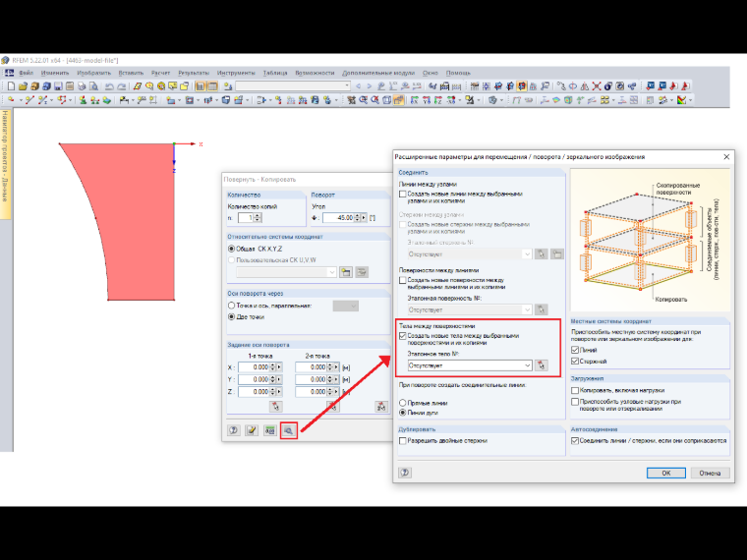747x560 pixels.
Task: Click the help icon in the Rotate-Copy dialog
Action: (234, 430)
